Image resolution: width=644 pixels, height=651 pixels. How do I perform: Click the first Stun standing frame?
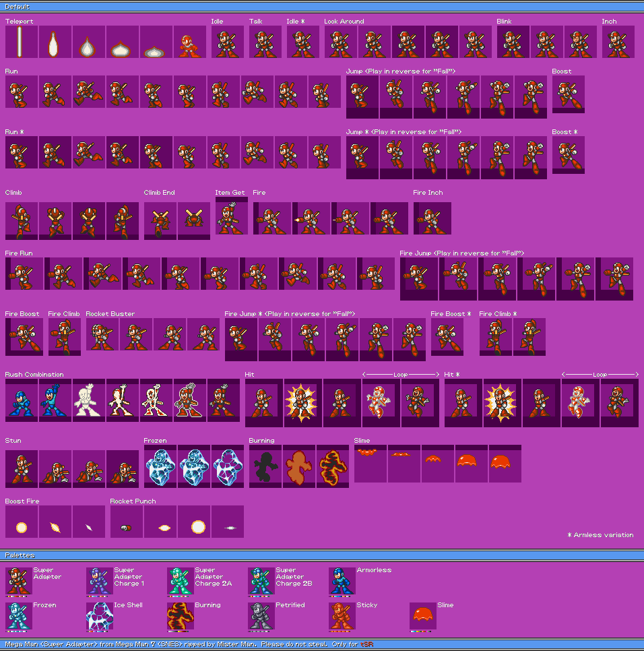click(22, 469)
